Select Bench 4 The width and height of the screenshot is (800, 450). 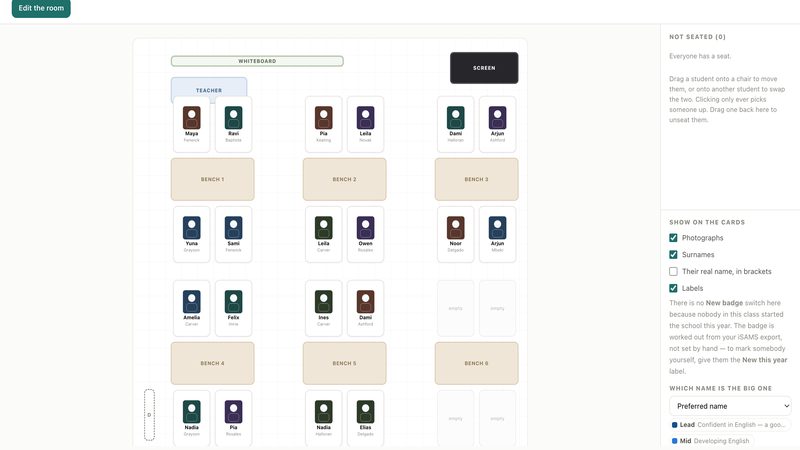[212, 363]
